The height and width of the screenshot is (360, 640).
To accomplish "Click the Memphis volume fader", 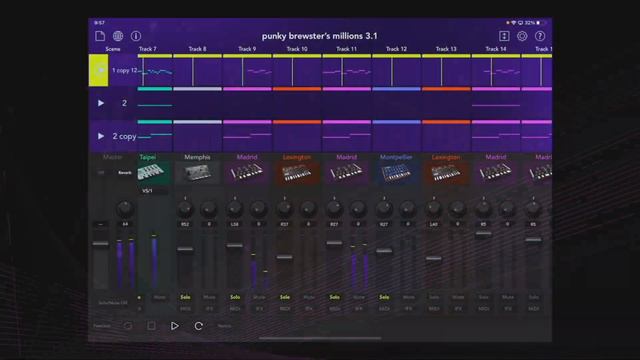I will coord(185,249).
